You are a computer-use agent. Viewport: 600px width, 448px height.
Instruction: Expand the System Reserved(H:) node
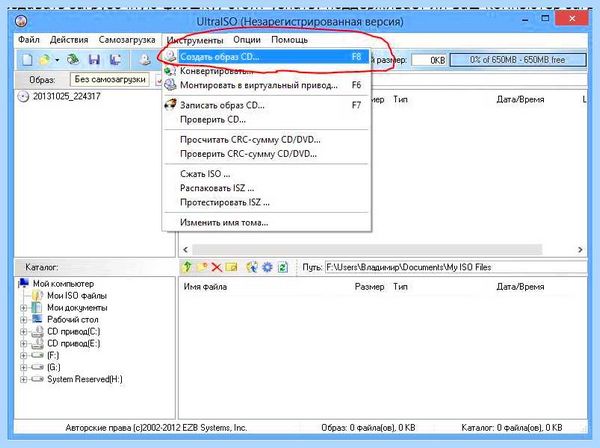23,380
